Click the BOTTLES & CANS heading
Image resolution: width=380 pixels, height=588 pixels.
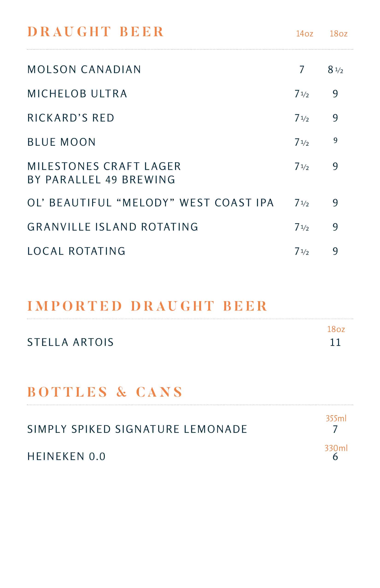[105, 392]
